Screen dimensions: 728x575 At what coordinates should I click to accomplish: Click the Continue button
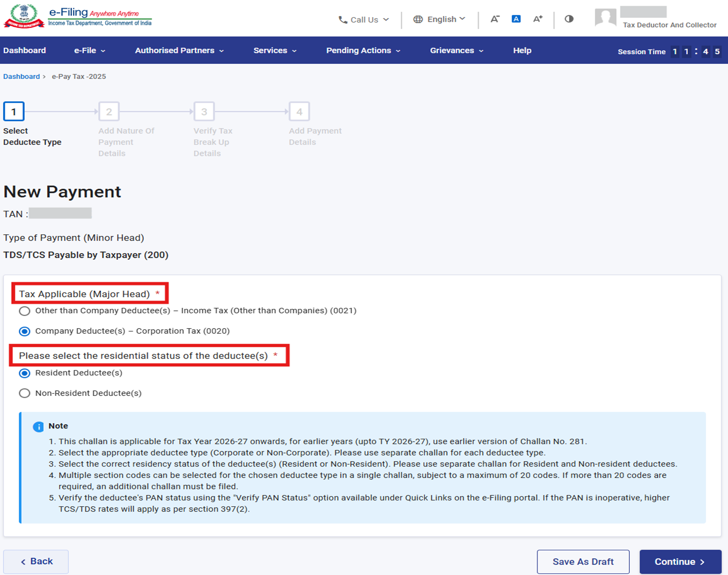pos(680,562)
